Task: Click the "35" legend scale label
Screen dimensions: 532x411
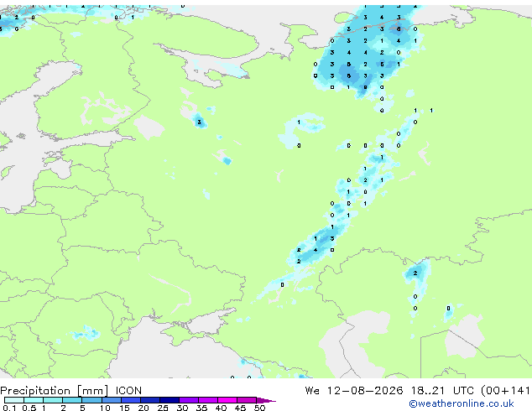Action: coord(201,408)
